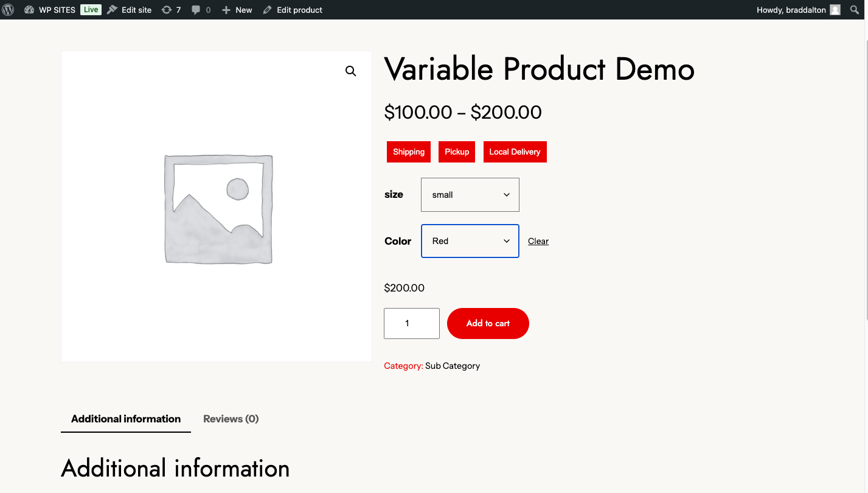This screenshot has height=493, width=868.
Task: Click the updates icon showing 7
Action: click(x=171, y=10)
